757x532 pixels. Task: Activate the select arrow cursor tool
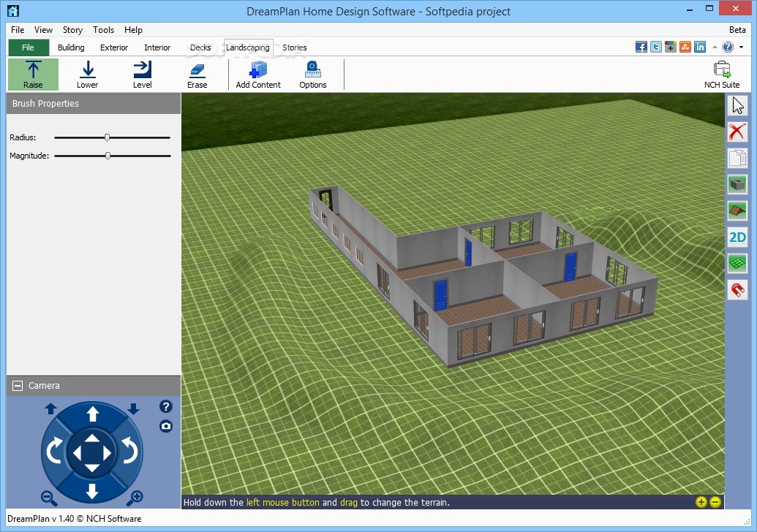737,106
